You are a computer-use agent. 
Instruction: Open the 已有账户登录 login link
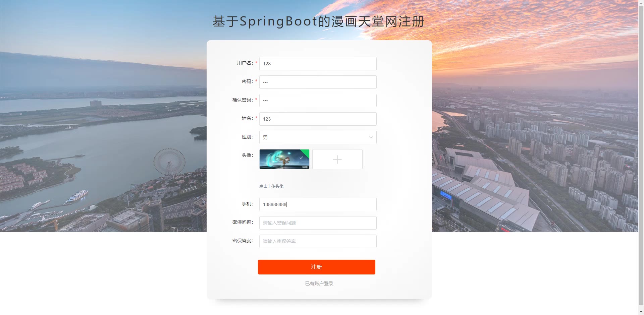[x=319, y=283]
